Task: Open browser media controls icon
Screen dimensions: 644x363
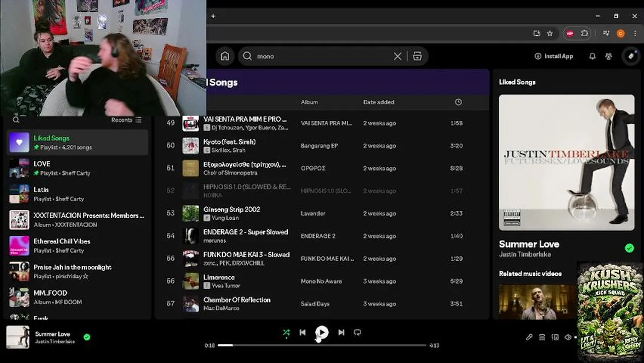Action: pyautogui.click(x=606, y=33)
